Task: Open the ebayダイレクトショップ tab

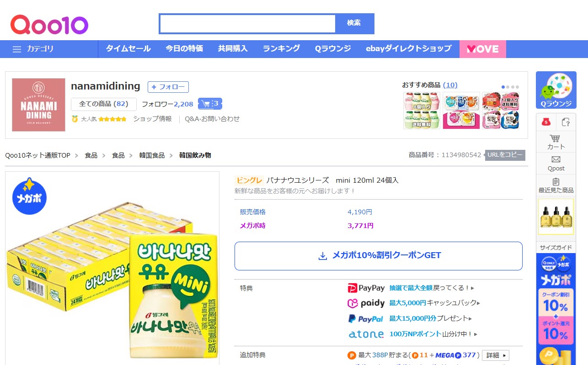Action: tap(409, 48)
